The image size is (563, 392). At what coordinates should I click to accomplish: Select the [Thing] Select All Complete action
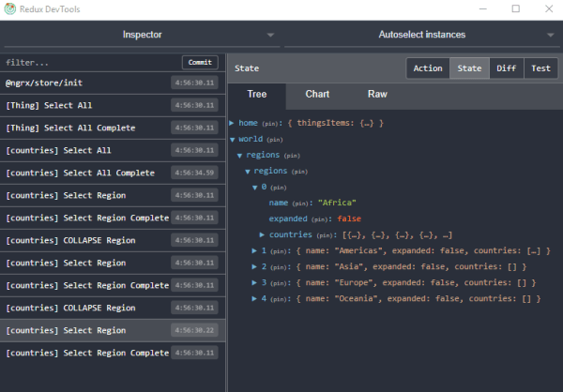(x=84, y=128)
